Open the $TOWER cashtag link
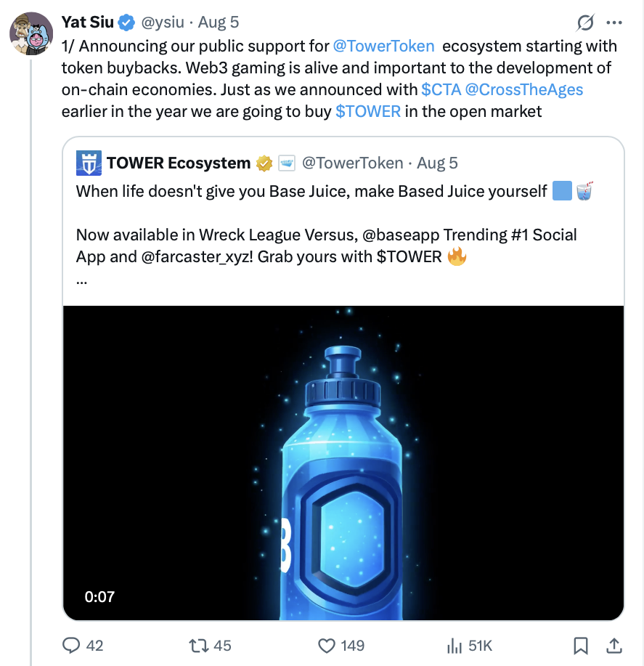The image size is (644, 666). (x=368, y=111)
